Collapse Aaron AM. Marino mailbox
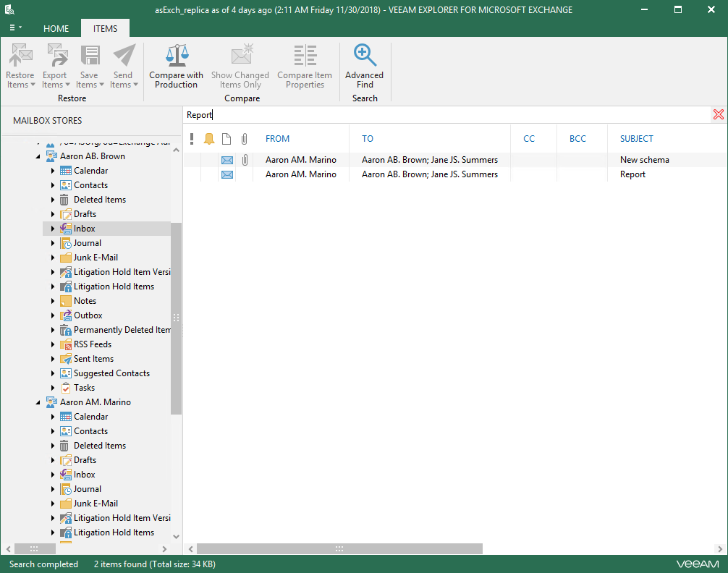The width and height of the screenshot is (728, 573). click(38, 402)
